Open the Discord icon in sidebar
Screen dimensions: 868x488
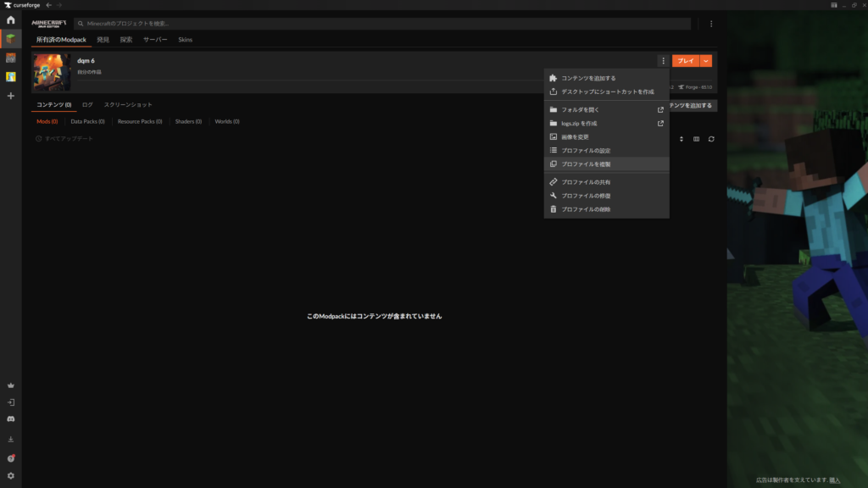coord(10,419)
